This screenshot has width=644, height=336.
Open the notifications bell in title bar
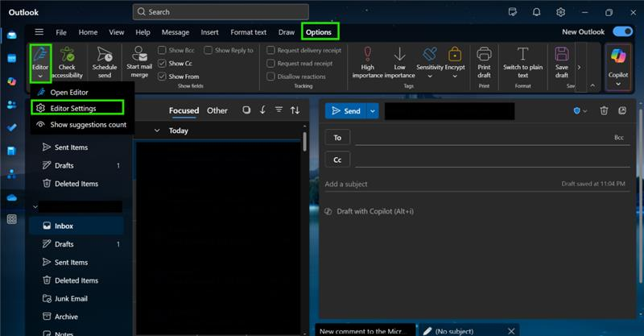pyautogui.click(x=536, y=12)
